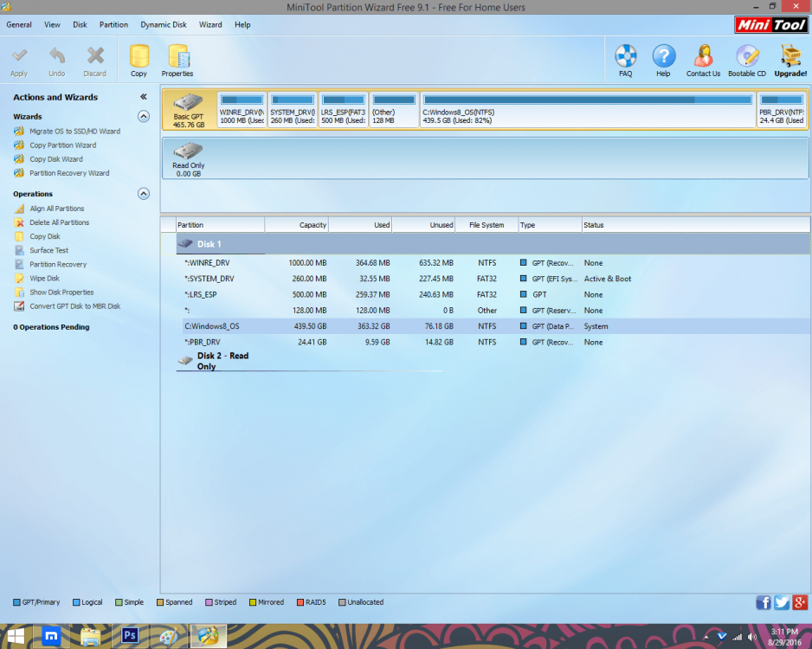Click the Windows Start button
The image size is (812, 649).
16,637
